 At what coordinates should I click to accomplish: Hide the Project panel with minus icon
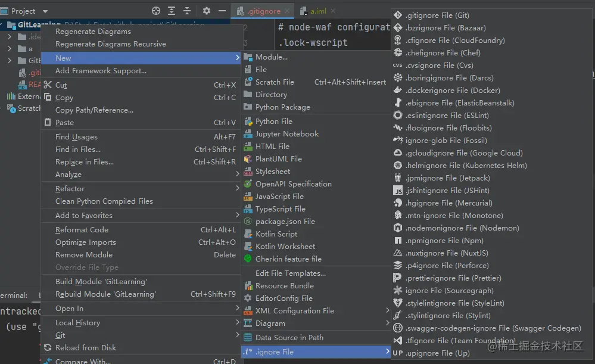point(222,11)
